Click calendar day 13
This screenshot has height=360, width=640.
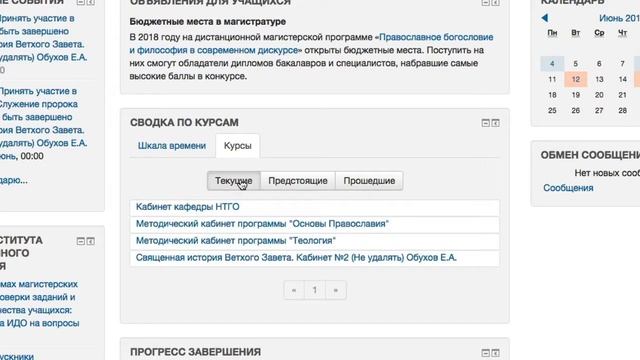click(x=599, y=79)
